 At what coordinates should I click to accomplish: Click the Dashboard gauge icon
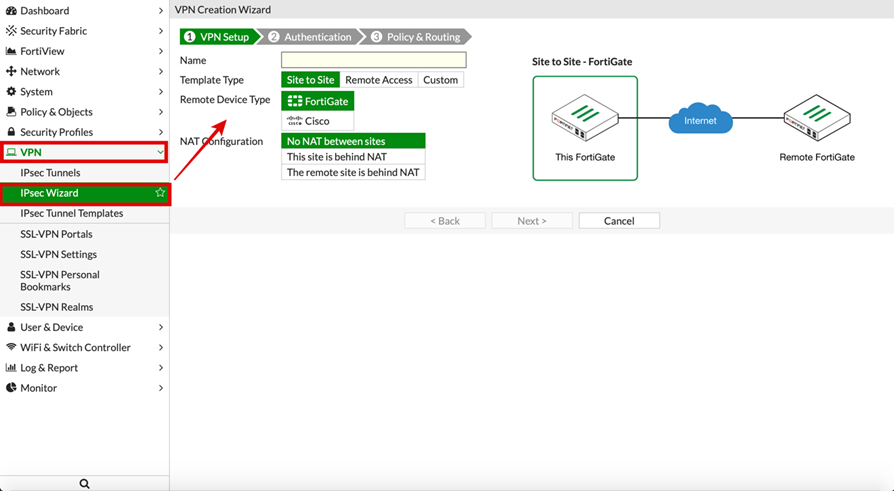tap(11, 11)
